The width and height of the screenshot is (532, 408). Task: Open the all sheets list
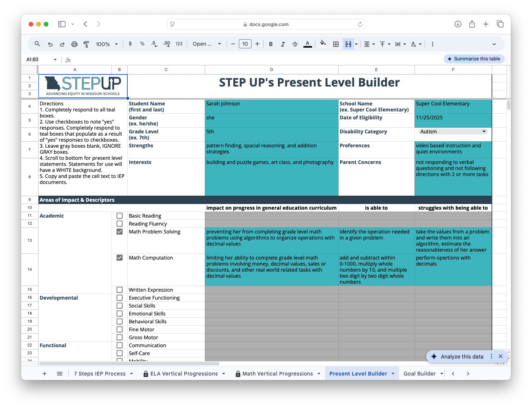point(60,374)
